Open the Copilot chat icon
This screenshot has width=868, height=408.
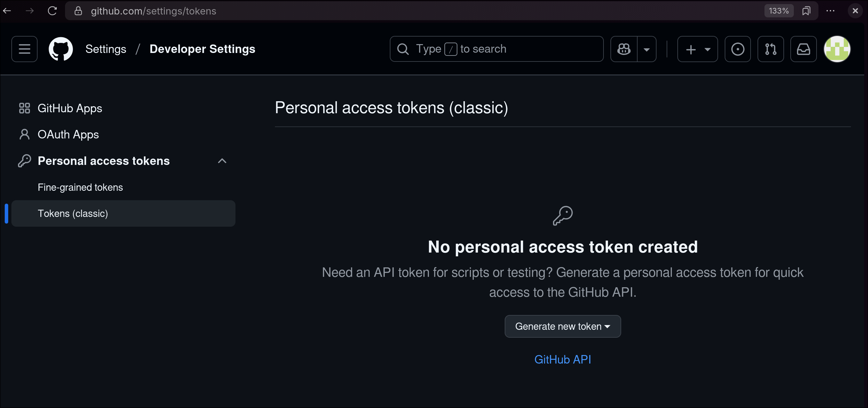[624, 49]
